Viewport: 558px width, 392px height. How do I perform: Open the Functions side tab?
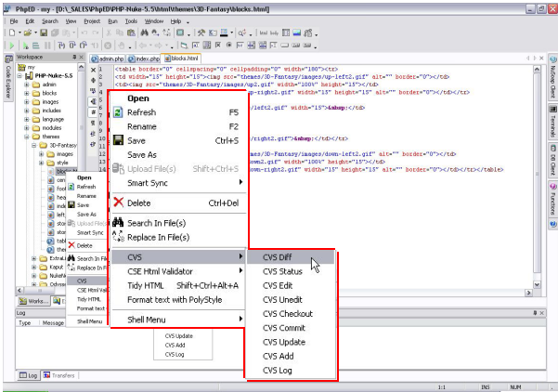[552, 199]
